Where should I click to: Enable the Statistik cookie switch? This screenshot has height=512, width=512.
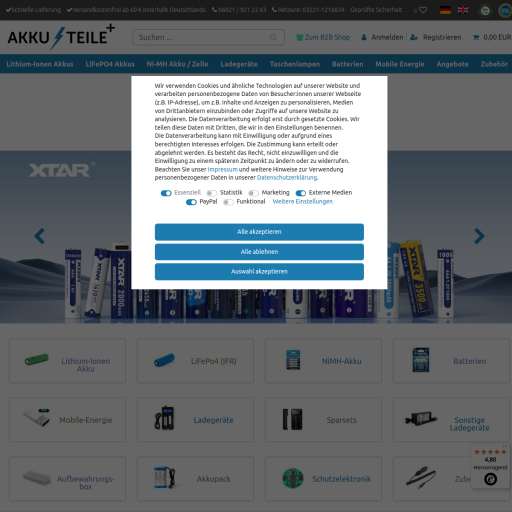tap(211, 193)
